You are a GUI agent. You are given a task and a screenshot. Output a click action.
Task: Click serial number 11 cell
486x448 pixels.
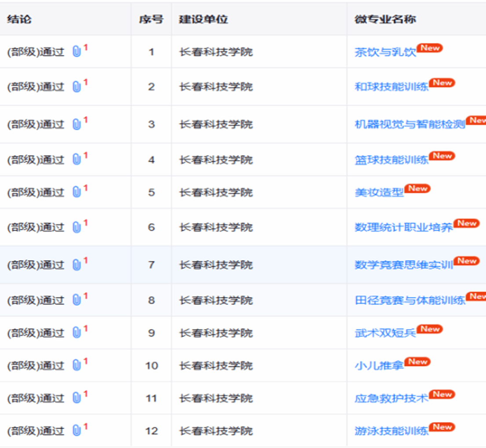coord(151,398)
